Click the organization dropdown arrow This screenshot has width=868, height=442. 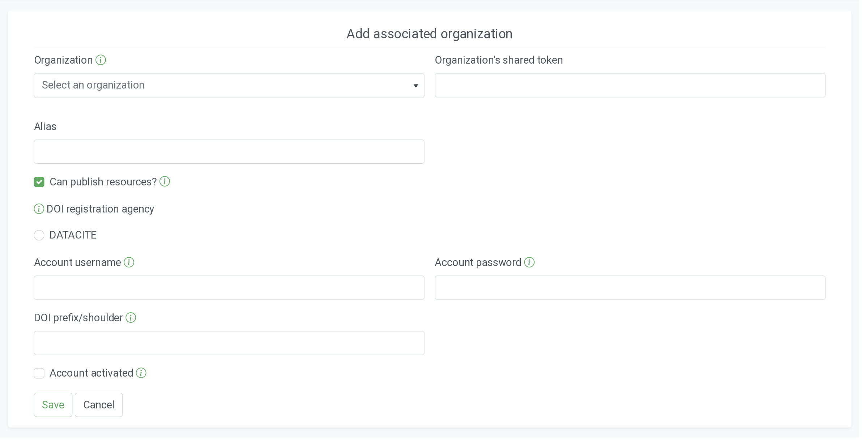(x=416, y=86)
